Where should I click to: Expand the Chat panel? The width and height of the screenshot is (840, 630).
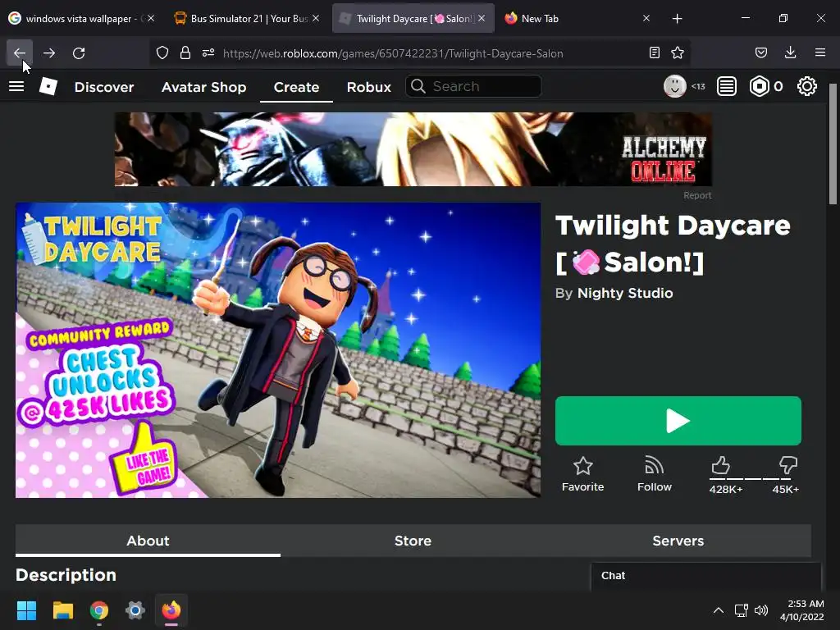pos(706,576)
